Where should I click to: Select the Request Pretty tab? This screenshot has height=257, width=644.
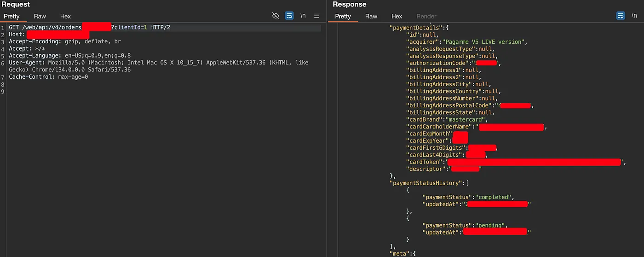click(12, 16)
